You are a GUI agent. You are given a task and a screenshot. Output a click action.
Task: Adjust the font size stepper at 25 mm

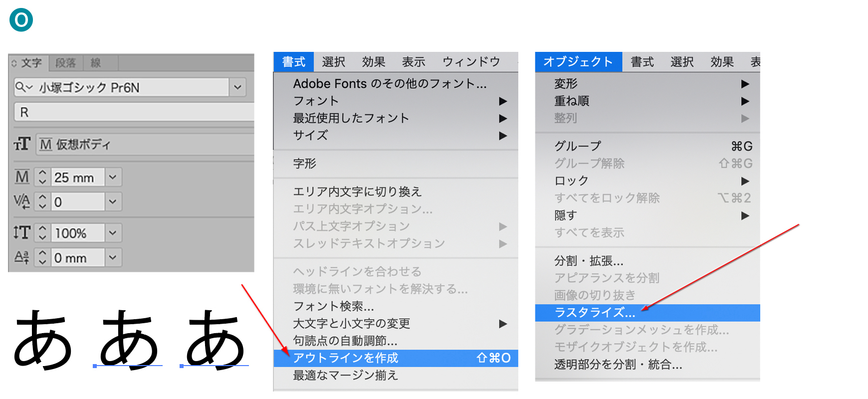tap(42, 177)
